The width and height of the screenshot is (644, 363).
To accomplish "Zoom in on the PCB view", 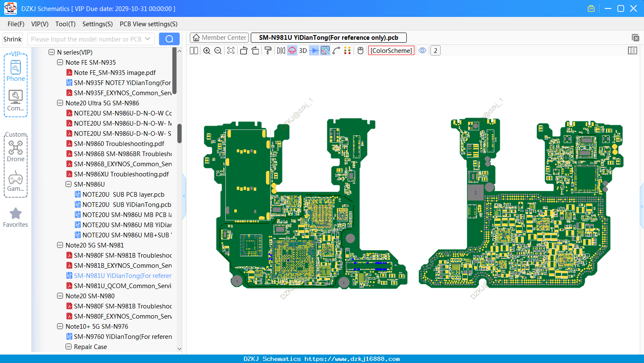I will (207, 51).
